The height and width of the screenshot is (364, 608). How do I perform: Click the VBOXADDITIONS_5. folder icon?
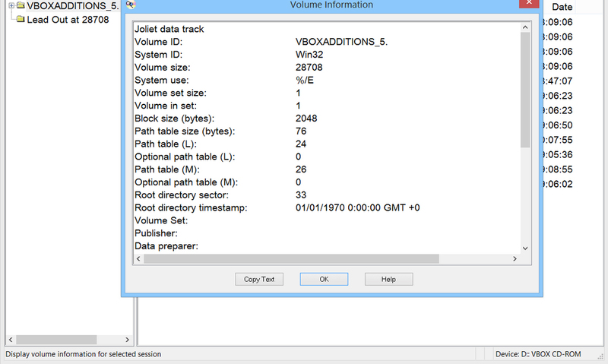(x=21, y=5)
